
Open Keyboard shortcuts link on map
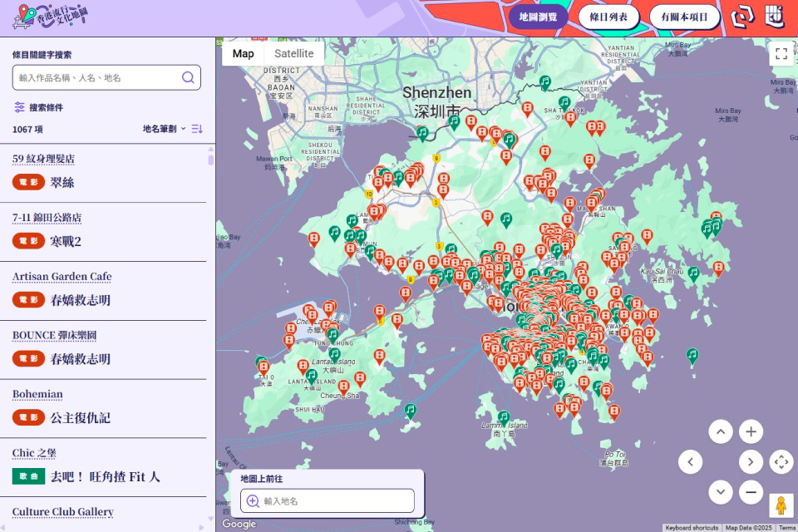coord(692,528)
